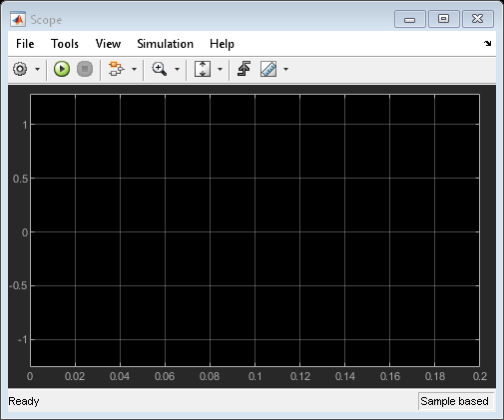Open the Help menu
Screen dimensions: 504x420
[222, 44]
